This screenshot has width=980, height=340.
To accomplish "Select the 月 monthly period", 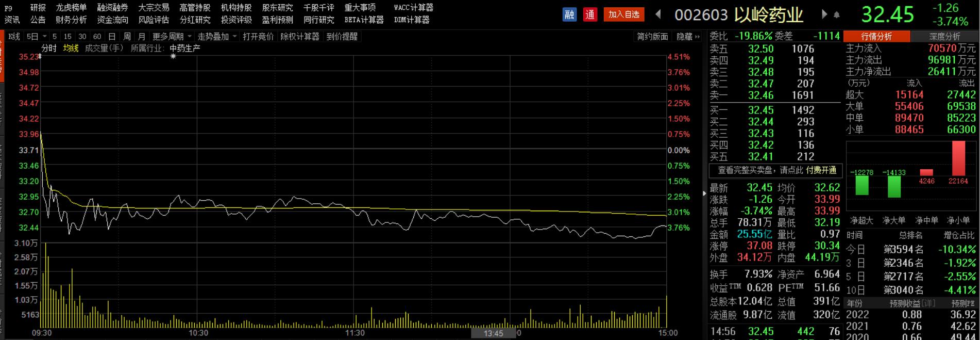I will pos(142,37).
